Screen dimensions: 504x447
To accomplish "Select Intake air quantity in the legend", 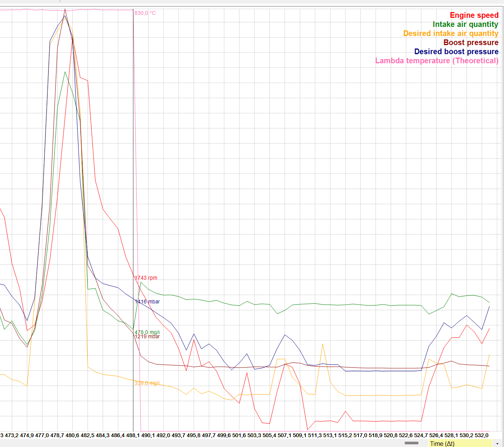I will coord(465,24).
